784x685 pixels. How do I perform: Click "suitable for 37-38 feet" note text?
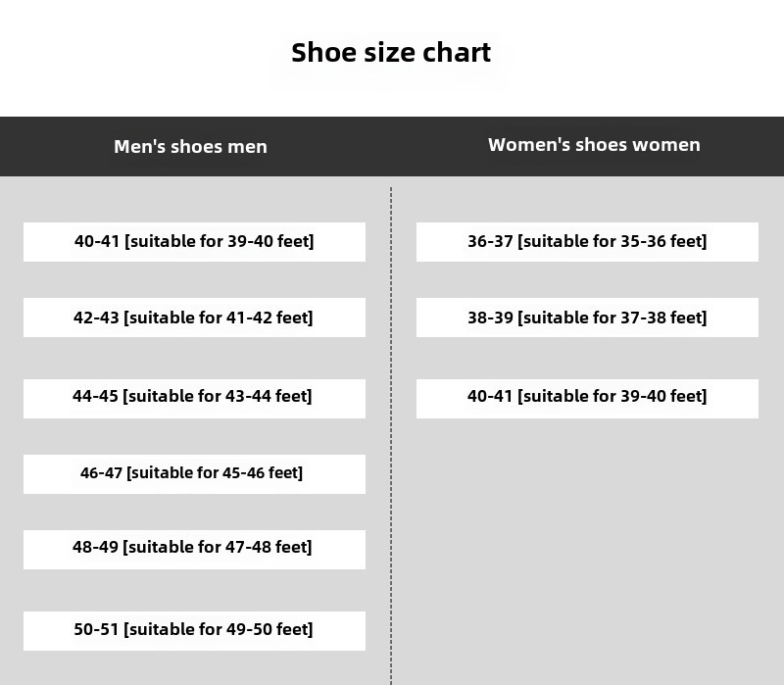[612, 318]
